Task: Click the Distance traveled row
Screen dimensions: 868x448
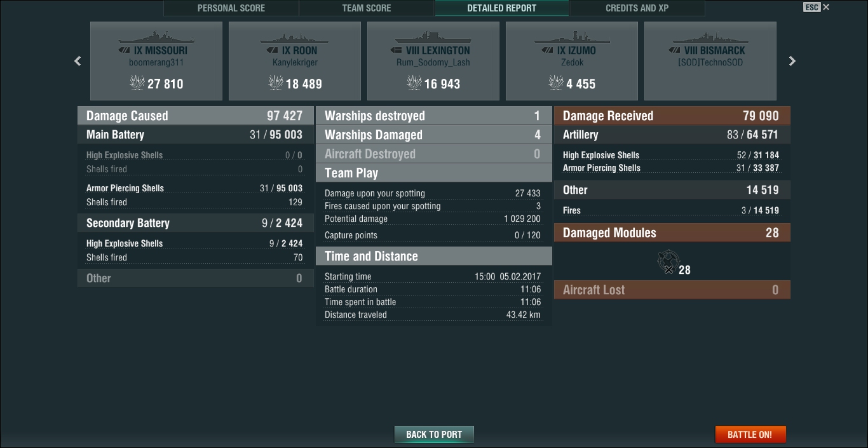Action: (434, 315)
